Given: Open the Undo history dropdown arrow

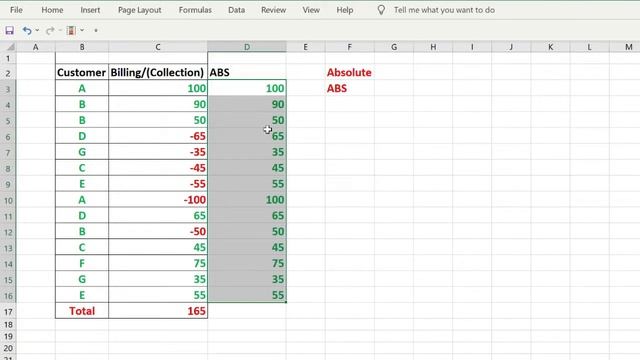Looking at the screenshot, I should tap(37, 30).
